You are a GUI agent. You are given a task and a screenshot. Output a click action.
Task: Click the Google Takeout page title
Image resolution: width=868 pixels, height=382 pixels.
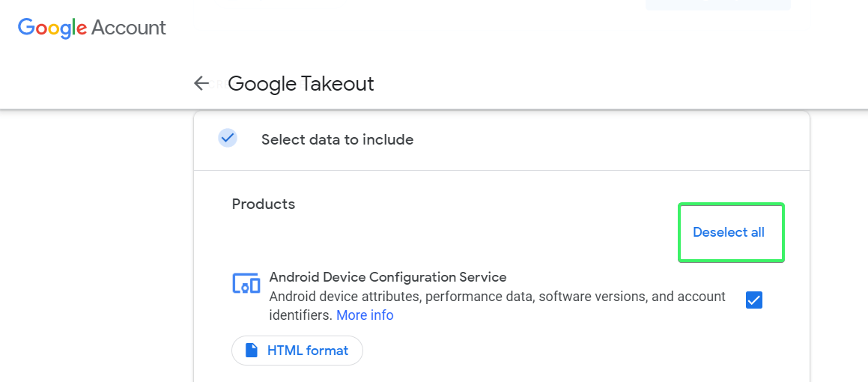(x=301, y=84)
